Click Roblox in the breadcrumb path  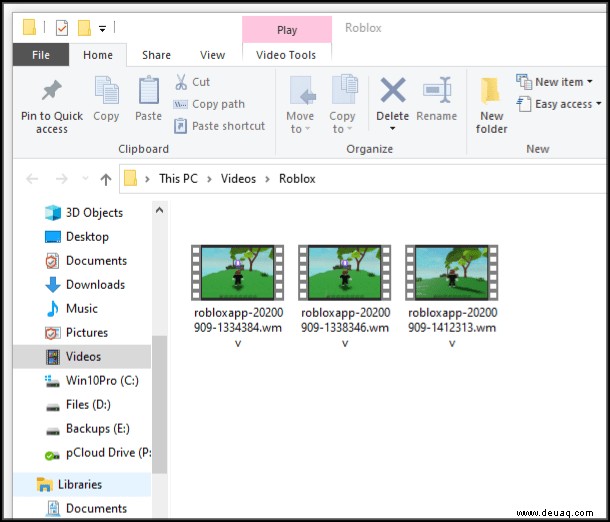(297, 179)
